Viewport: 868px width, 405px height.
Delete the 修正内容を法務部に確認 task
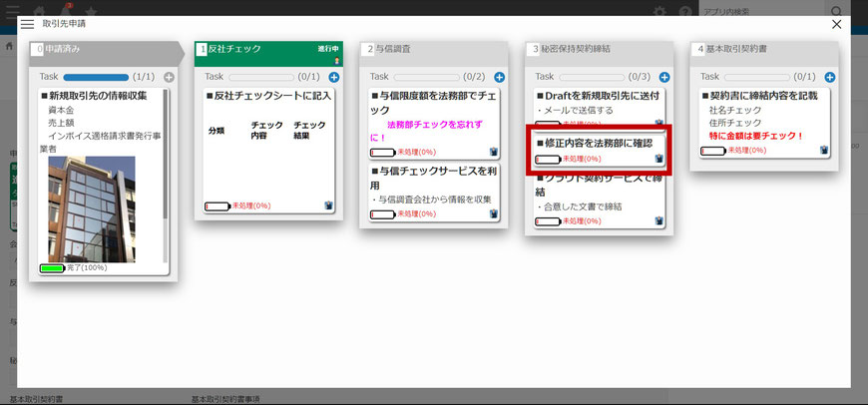pyautogui.click(x=658, y=159)
